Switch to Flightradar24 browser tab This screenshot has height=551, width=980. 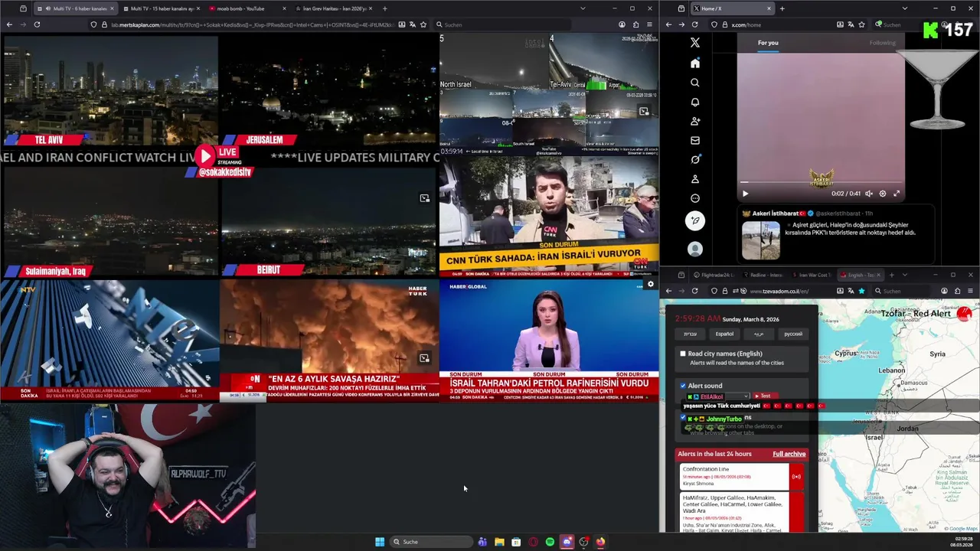pos(714,275)
